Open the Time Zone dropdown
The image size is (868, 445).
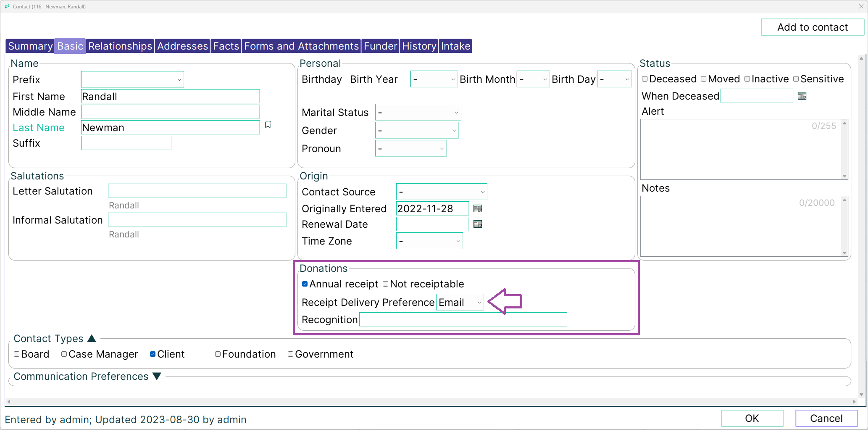click(x=429, y=241)
